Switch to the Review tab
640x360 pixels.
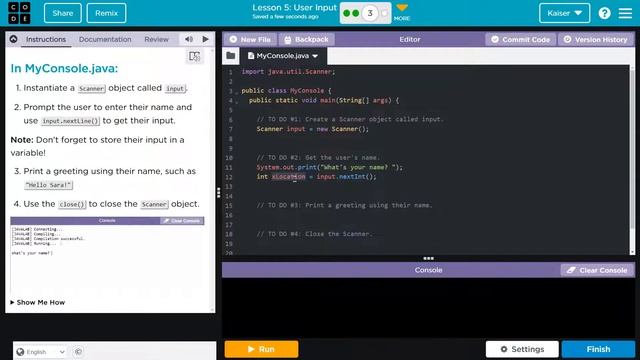point(156,39)
